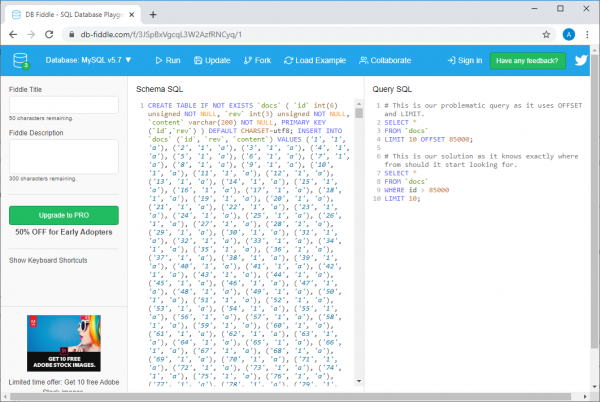Run the SQL fiddle
This screenshot has width=600, height=402.
coord(166,61)
